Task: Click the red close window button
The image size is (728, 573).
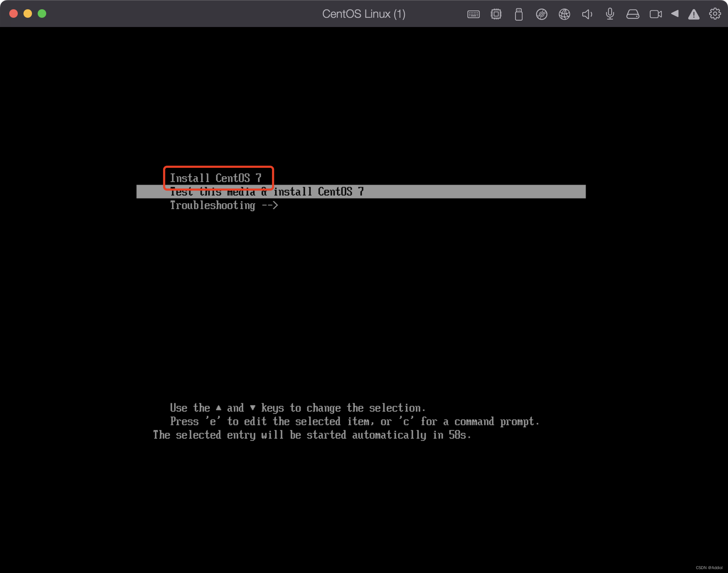Action: tap(14, 14)
